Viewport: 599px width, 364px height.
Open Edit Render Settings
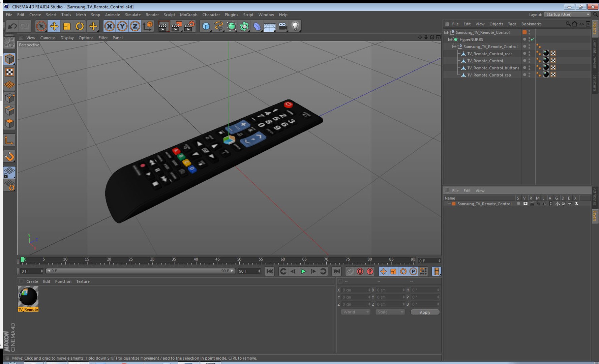pyautogui.click(x=189, y=26)
